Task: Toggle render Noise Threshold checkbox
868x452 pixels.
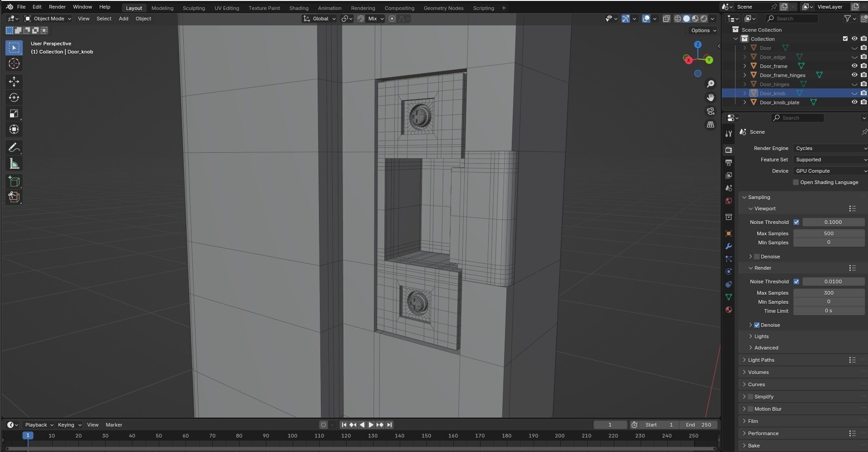Action: coord(796,282)
